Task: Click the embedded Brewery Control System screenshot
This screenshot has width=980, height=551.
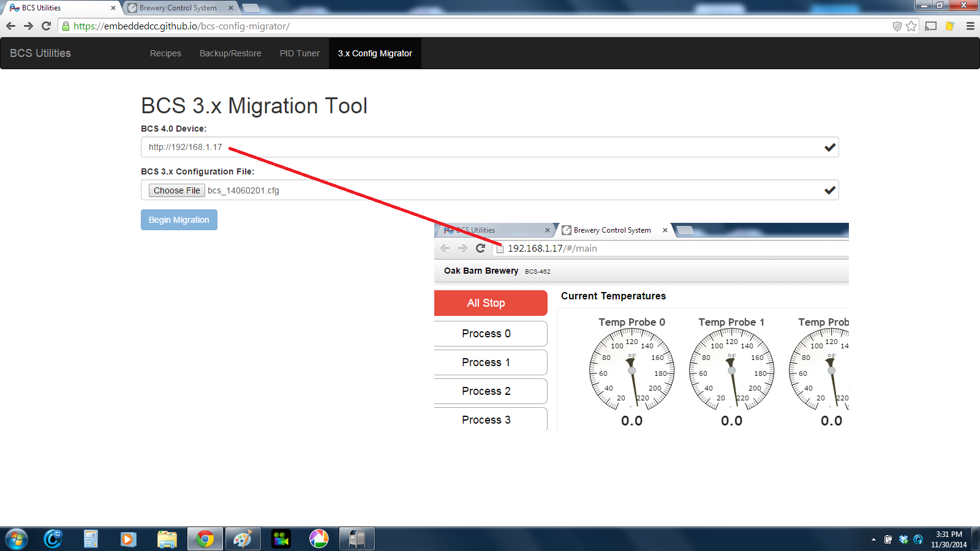Action: point(641,326)
